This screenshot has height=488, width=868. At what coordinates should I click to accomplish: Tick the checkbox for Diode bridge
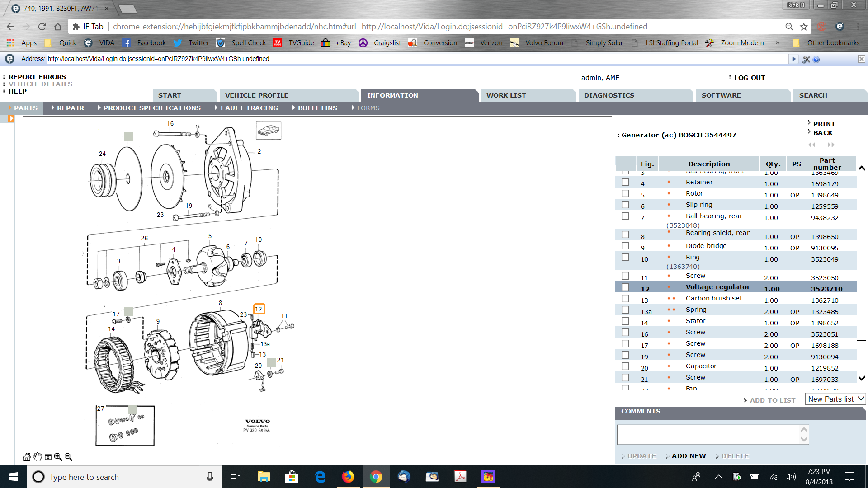pos(625,246)
